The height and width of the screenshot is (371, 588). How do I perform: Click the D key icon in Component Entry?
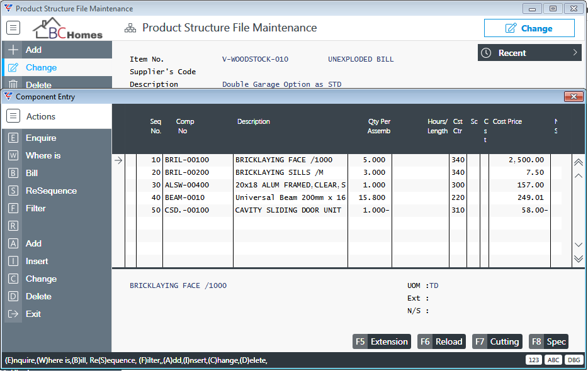click(13, 296)
